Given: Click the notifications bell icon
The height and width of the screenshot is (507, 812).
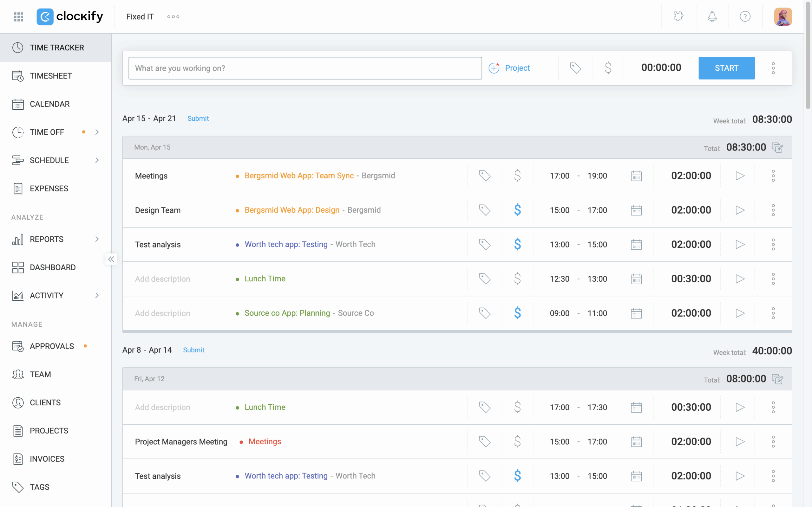Looking at the screenshot, I should point(712,16).
